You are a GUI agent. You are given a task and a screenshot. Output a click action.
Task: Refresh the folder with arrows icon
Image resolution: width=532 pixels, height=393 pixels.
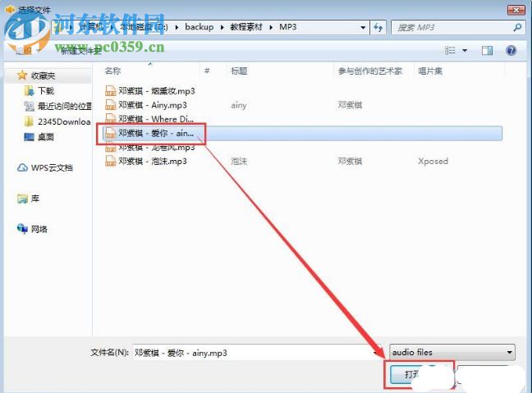coord(378,27)
